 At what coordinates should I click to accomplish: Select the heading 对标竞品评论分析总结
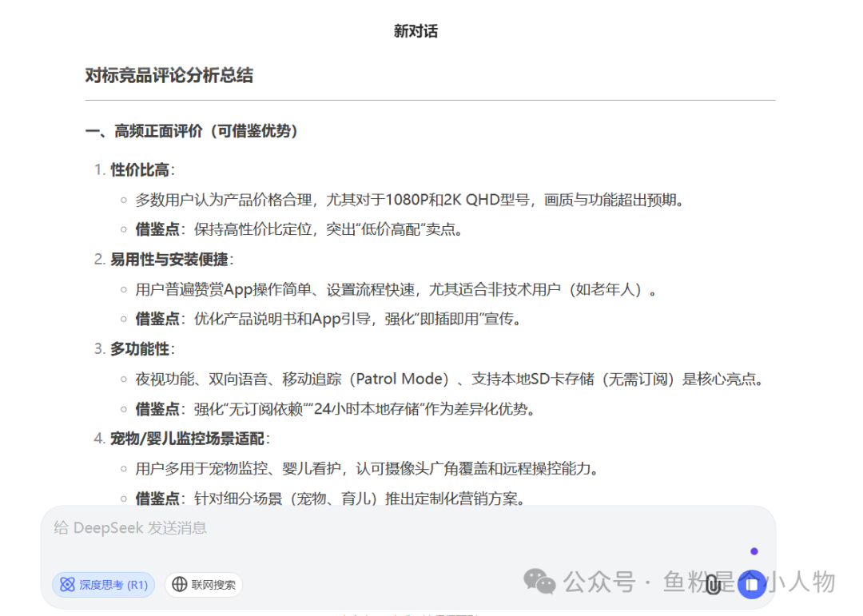click(169, 75)
